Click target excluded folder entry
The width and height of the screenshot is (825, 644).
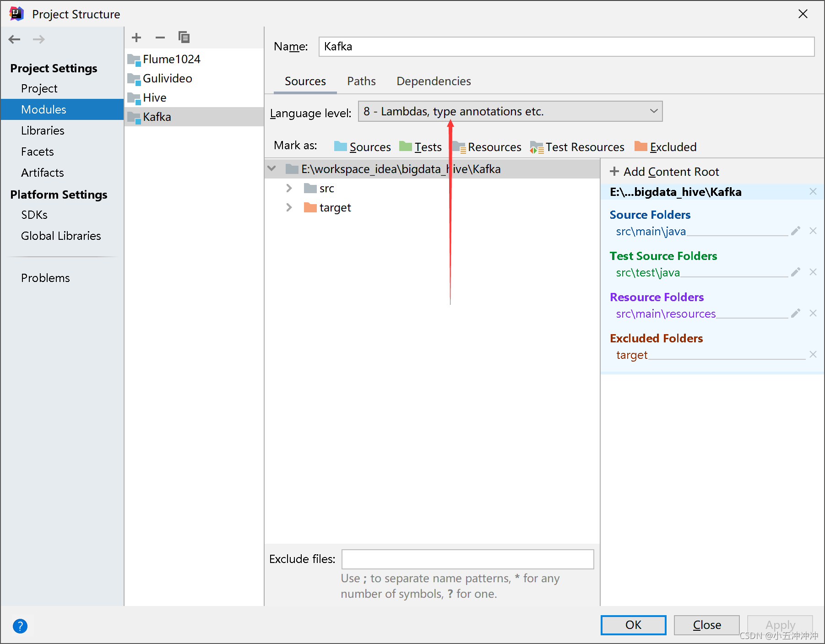pos(632,355)
